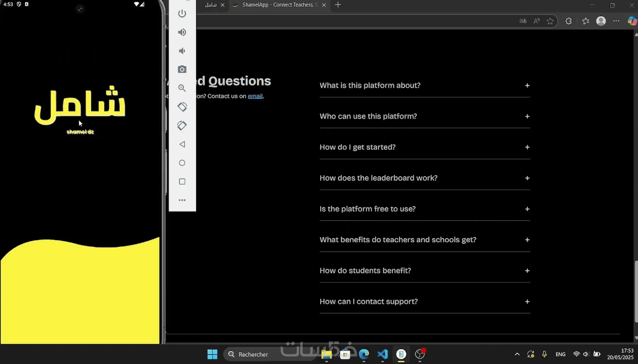Image resolution: width=638 pixels, height=364 pixels.
Task: Tap the emulator Overview square button
Action: click(x=182, y=182)
